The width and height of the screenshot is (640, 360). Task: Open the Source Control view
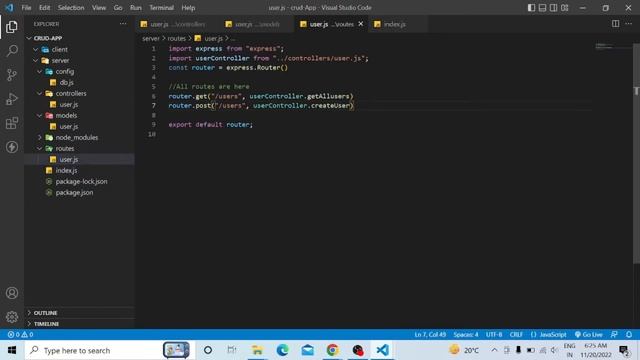click(12, 75)
